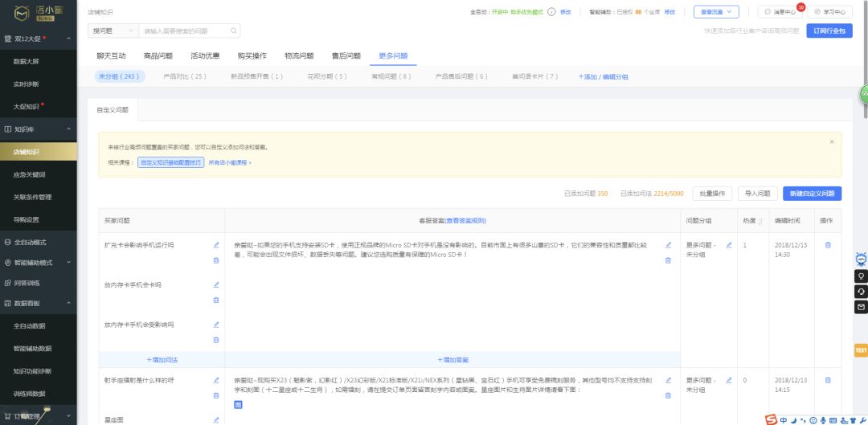The image size is (868, 425).
Task: Click the search magnifier icon
Action: coord(234,31)
